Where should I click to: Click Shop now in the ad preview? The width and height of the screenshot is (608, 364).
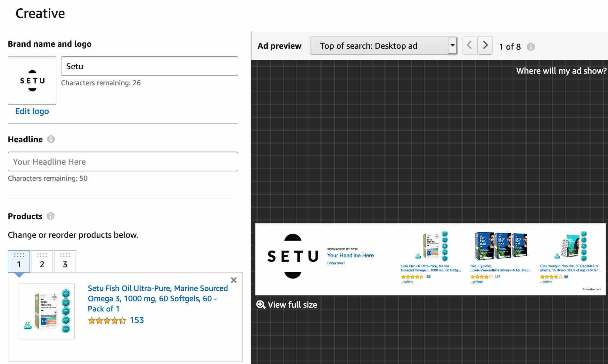336,263
